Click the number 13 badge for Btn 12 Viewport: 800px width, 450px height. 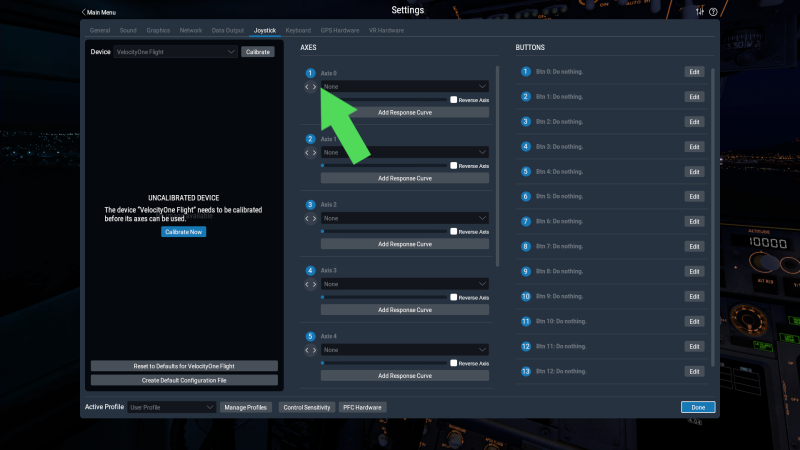(526, 371)
